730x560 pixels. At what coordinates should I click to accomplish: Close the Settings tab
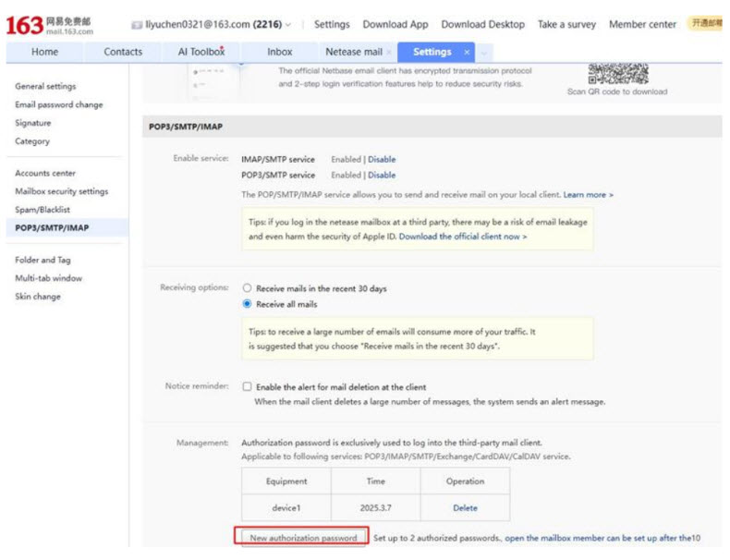click(467, 53)
